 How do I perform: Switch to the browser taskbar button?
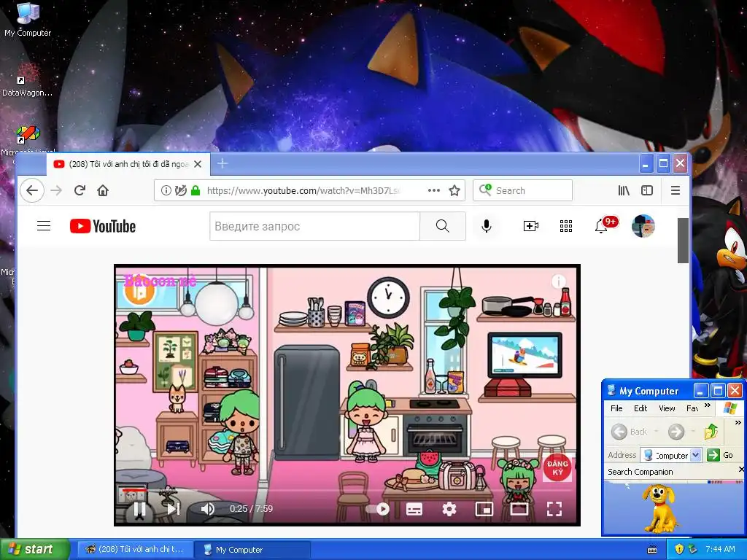coord(135,550)
